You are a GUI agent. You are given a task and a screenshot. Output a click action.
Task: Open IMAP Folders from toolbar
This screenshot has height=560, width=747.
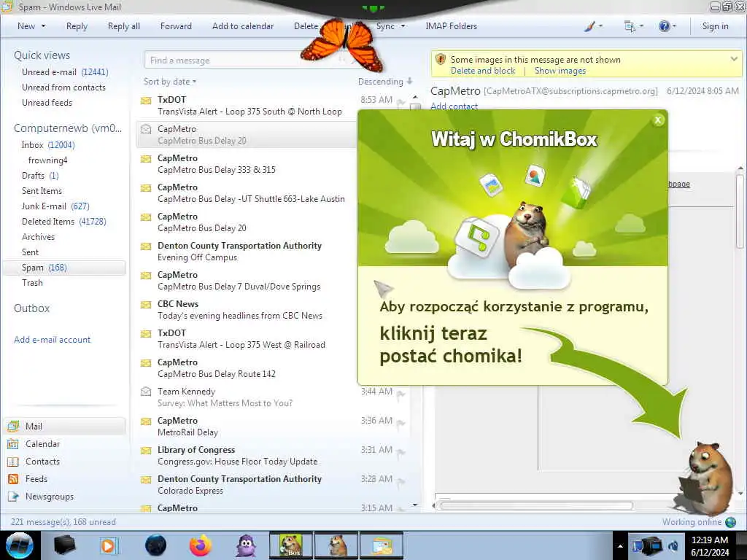(451, 26)
